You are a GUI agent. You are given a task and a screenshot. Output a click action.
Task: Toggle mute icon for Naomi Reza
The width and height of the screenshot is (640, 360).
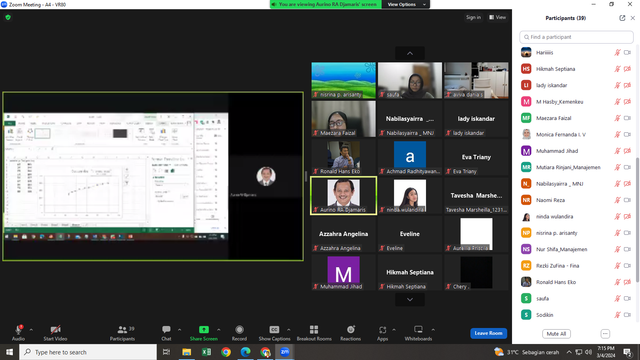pyautogui.click(x=618, y=200)
